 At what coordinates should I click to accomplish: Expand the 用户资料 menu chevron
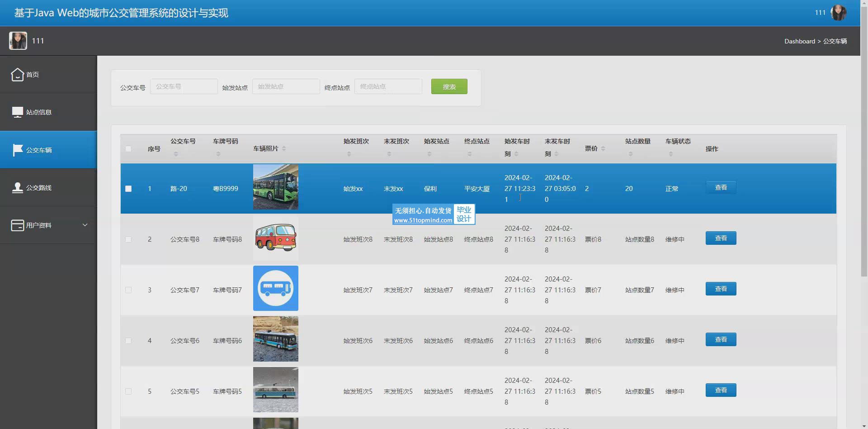(85, 225)
